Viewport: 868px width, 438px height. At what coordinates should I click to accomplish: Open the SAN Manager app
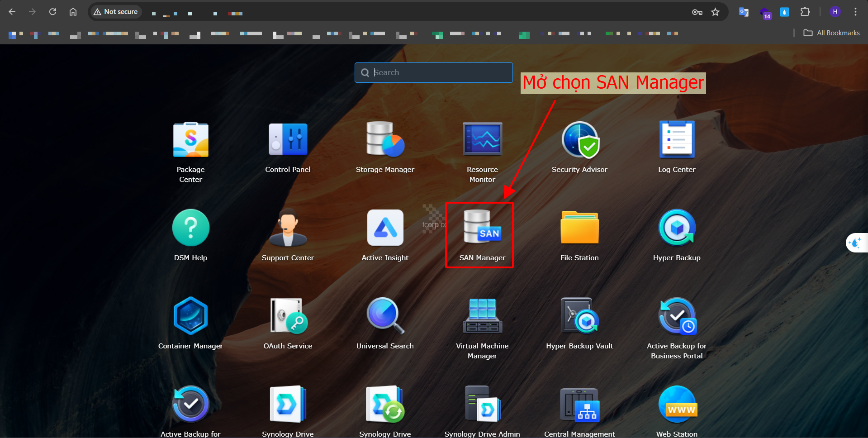pyautogui.click(x=482, y=229)
